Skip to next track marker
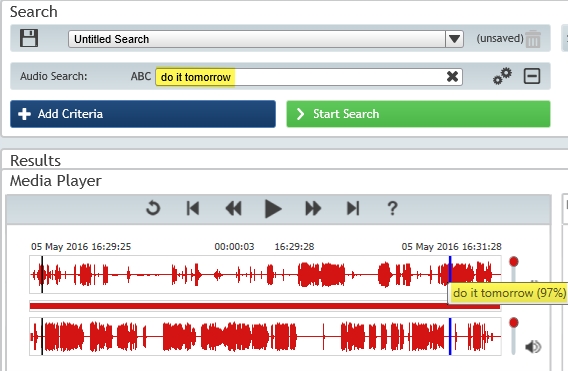The height and width of the screenshot is (371, 568). 353,208
